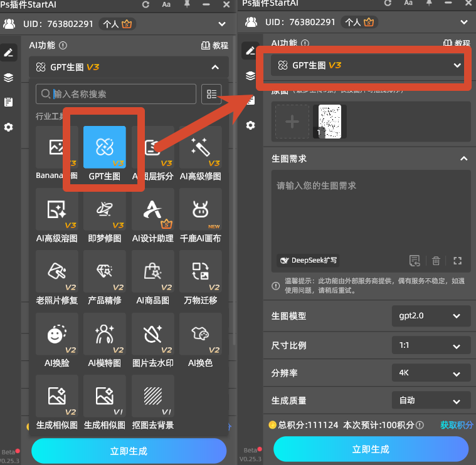The height and width of the screenshot is (465, 476).
Task: Open the AI商品图 tool
Action: [152, 271]
